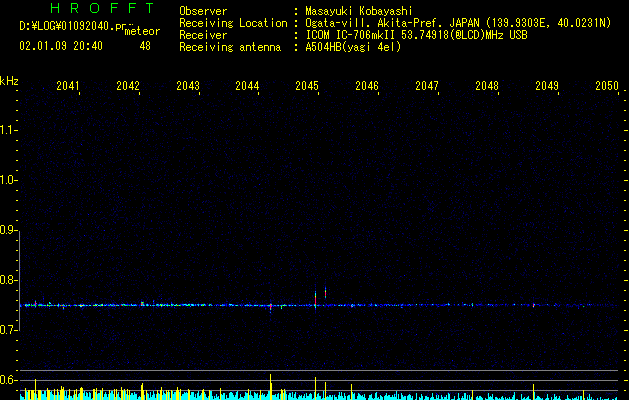This screenshot has width=629, height=400.
Task: Click the tallest yellow intensity spike before 2044:30
Action: coord(270,387)
